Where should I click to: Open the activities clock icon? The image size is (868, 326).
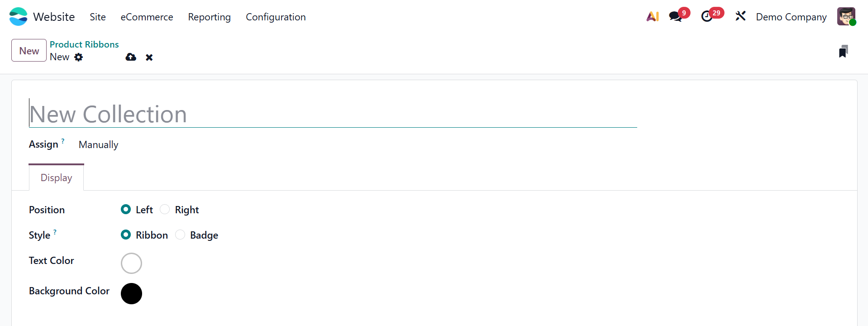[x=707, y=17]
